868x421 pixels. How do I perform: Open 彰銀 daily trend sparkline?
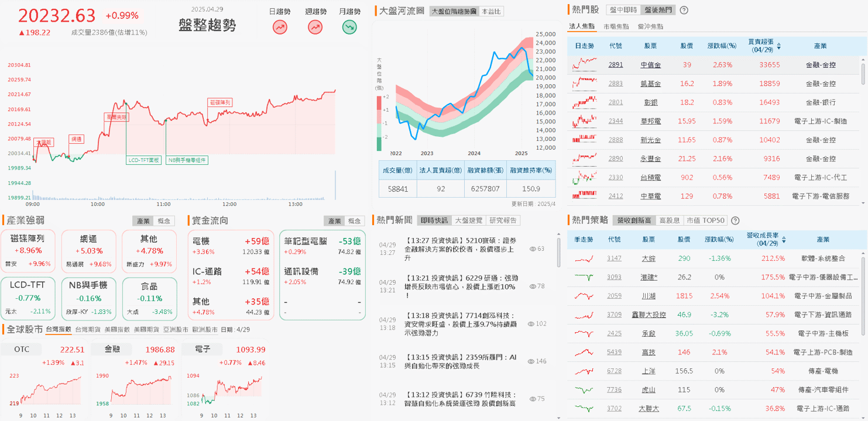pyautogui.click(x=585, y=102)
